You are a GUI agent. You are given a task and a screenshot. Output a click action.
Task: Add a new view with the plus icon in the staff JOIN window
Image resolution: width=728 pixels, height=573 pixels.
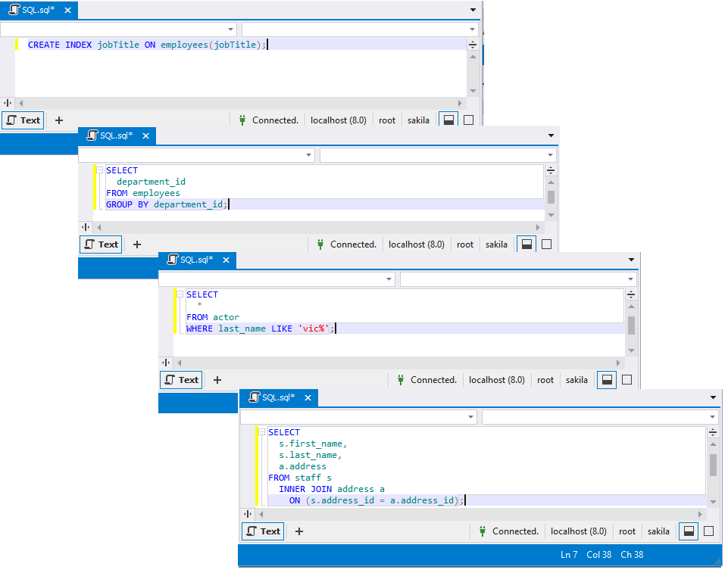pyautogui.click(x=298, y=531)
